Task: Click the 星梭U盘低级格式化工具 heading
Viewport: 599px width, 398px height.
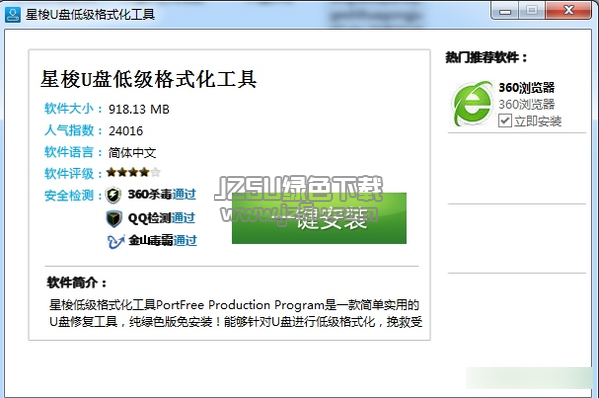Action: [x=149, y=79]
